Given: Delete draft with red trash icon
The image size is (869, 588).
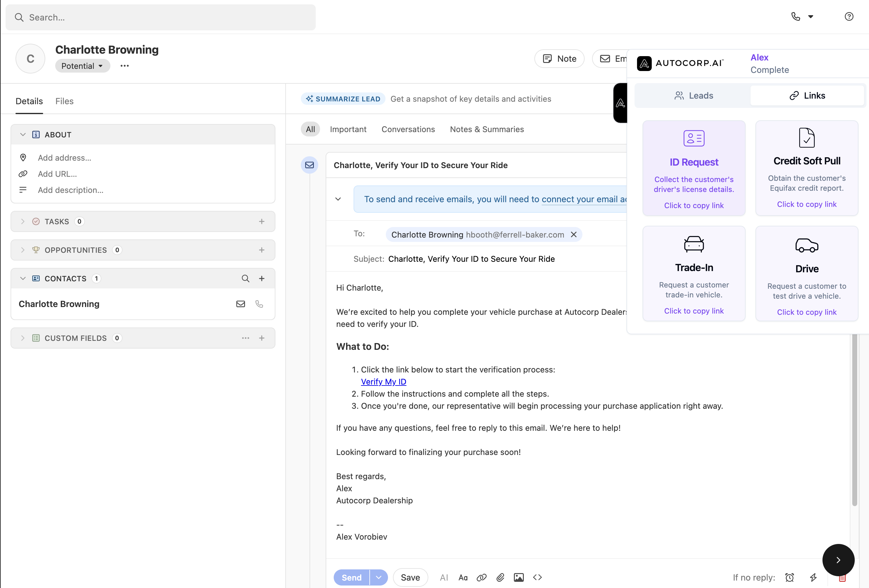Looking at the screenshot, I should (x=842, y=579).
